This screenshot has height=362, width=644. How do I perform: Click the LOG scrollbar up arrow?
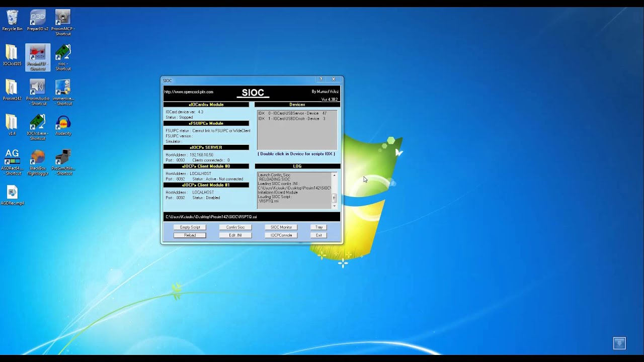click(x=334, y=175)
